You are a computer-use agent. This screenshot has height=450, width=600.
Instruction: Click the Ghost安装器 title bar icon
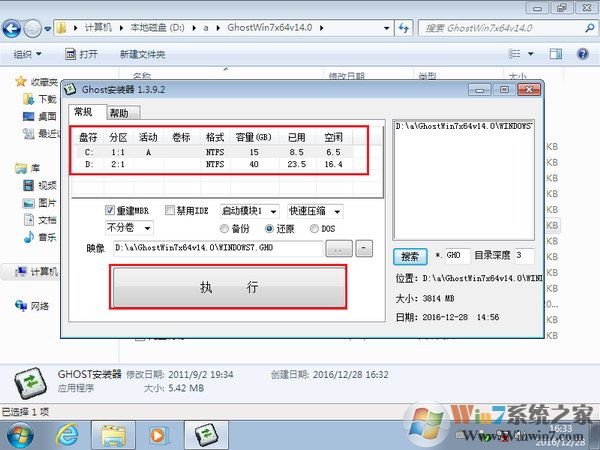click(70, 90)
